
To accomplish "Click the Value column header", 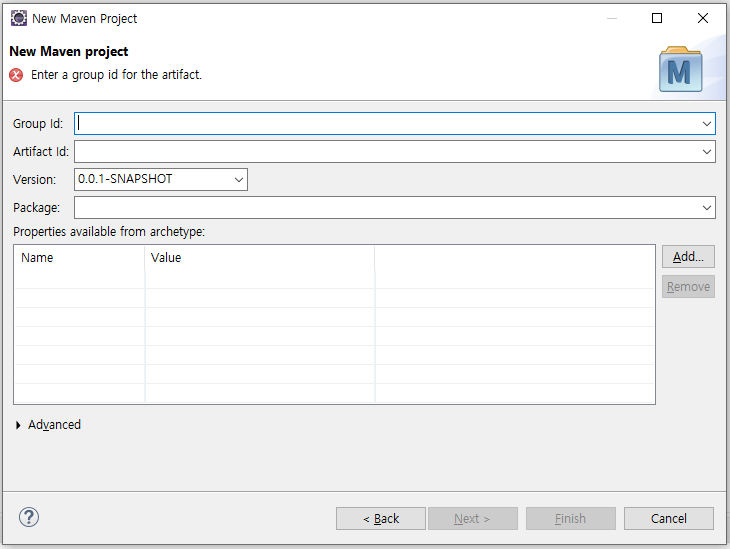I will pyautogui.click(x=260, y=258).
